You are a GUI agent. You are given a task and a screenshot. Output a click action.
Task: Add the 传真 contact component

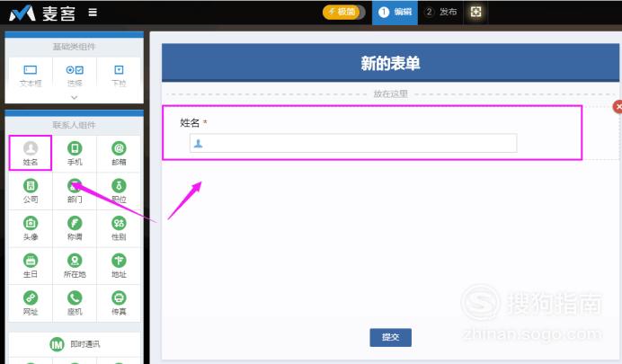pyautogui.click(x=119, y=304)
